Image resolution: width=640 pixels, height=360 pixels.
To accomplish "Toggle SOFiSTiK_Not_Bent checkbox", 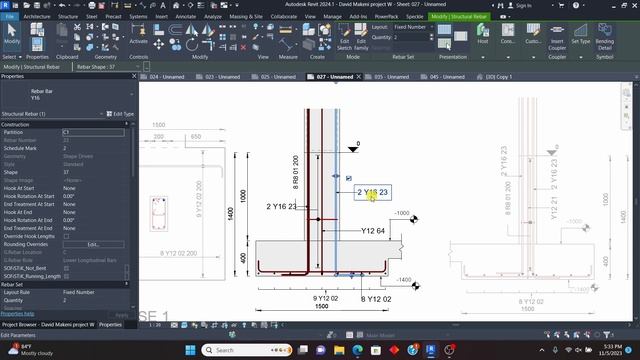I will (66, 268).
